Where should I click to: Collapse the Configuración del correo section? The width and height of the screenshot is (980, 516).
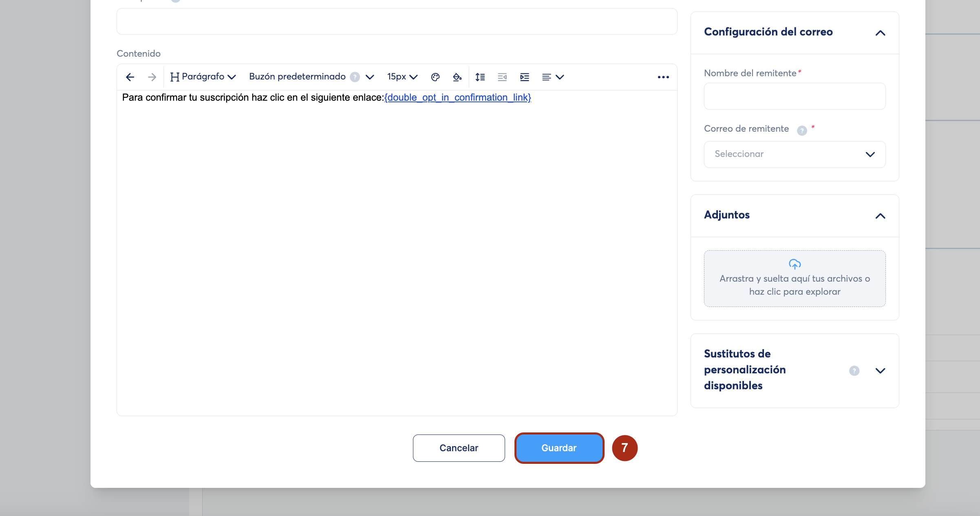pos(880,33)
